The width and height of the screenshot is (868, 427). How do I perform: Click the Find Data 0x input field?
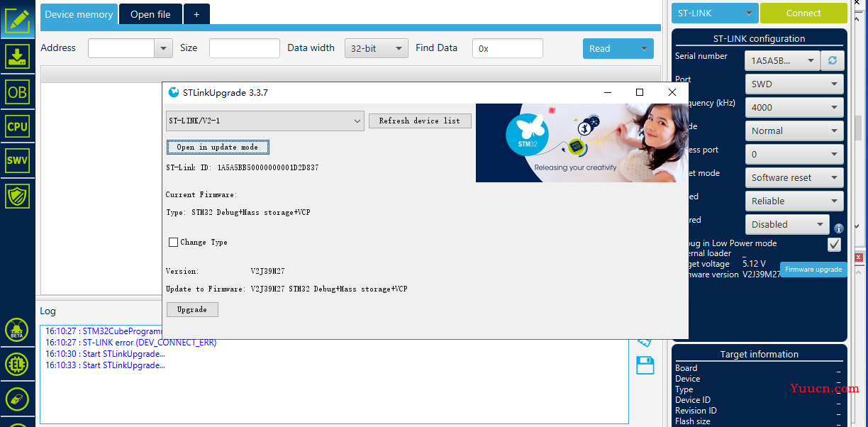point(508,48)
